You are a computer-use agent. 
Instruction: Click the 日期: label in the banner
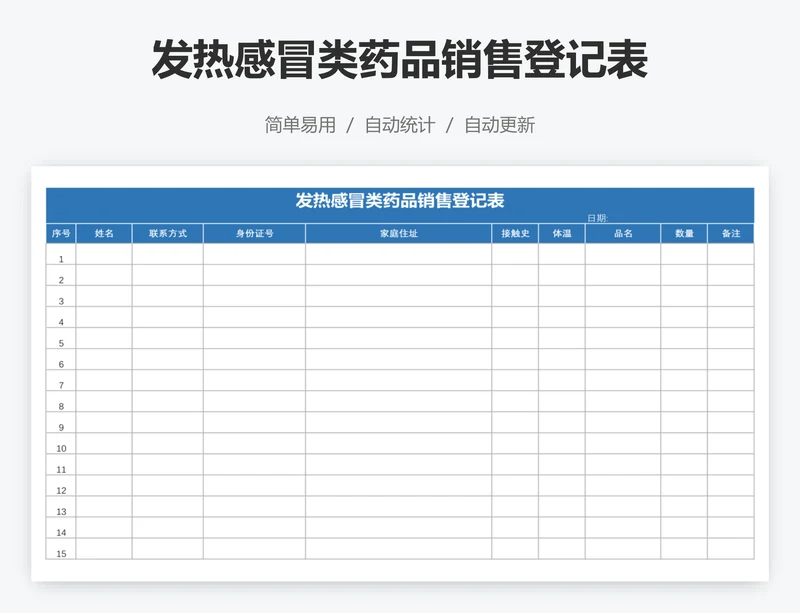point(597,218)
